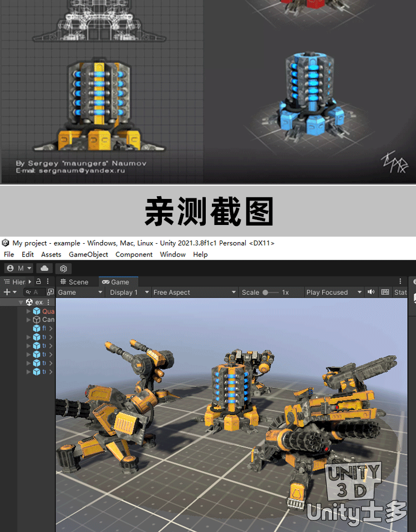Open the Help menu
The height and width of the screenshot is (532, 416).
(200, 254)
